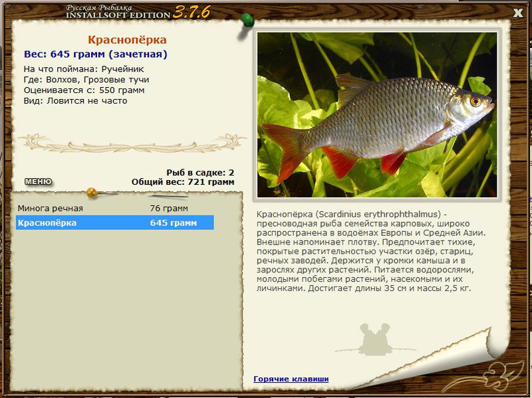Select the Минога речная row
The height and width of the screenshot is (398, 532).
coord(114,208)
